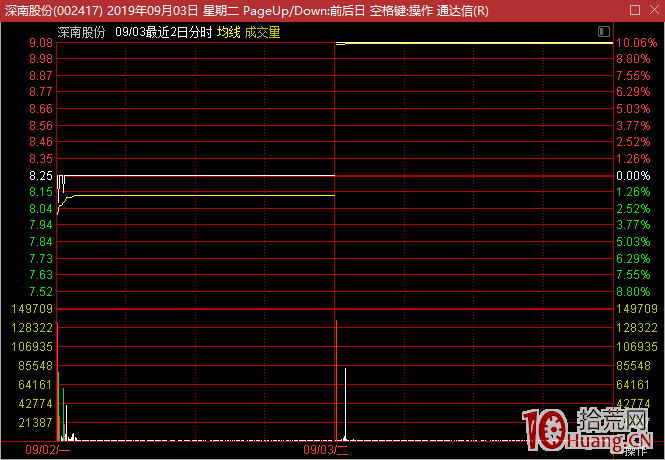Image resolution: width=665 pixels, height=460 pixels.
Task: Click the 8.56 price axis label
Action: (41, 126)
